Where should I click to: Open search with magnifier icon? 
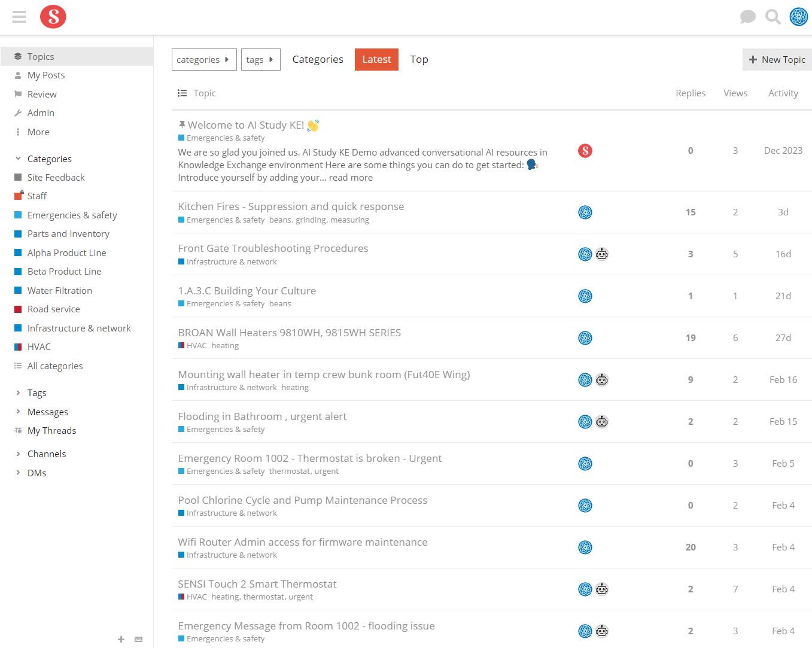773,17
